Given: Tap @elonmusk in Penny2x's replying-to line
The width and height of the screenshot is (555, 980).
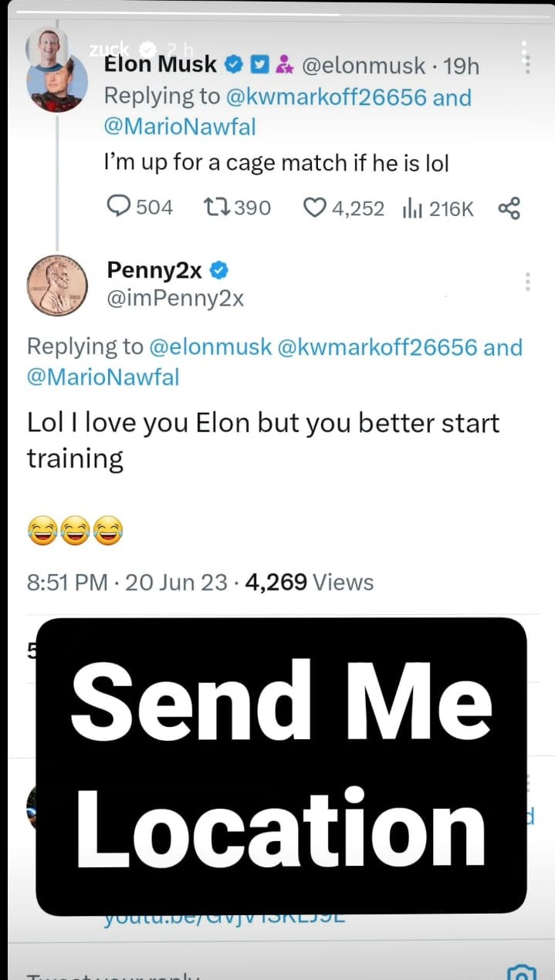Looking at the screenshot, I should [209, 347].
